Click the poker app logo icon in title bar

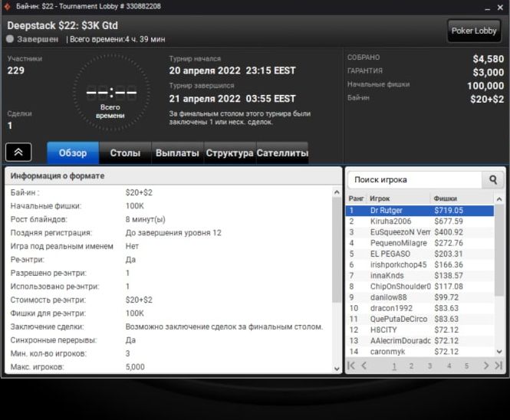click(8, 6)
